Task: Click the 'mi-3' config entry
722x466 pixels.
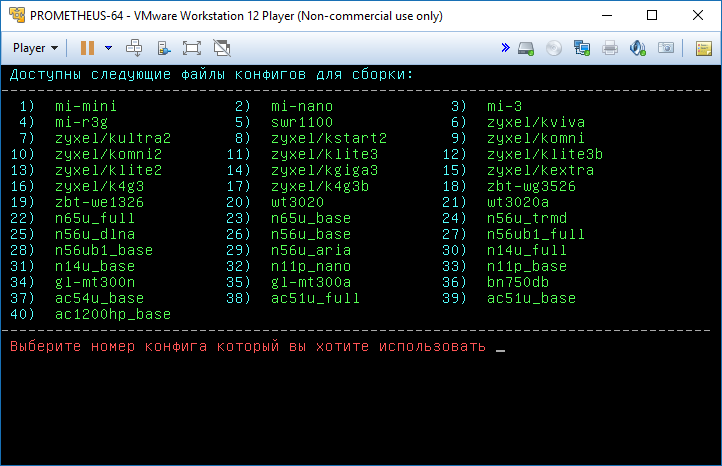Action: pyautogui.click(x=504, y=106)
